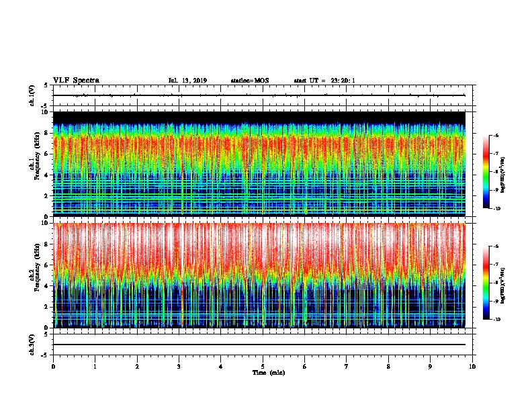Screen dimensions: 532x411
Task: Select the date text "Jul. 13, 2019"
Action: (x=187, y=81)
